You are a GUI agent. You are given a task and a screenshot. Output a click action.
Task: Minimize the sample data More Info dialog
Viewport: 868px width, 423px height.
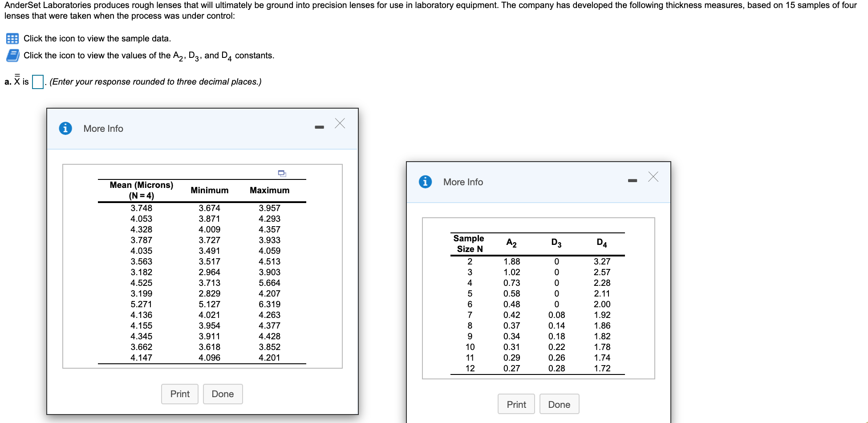click(x=319, y=127)
